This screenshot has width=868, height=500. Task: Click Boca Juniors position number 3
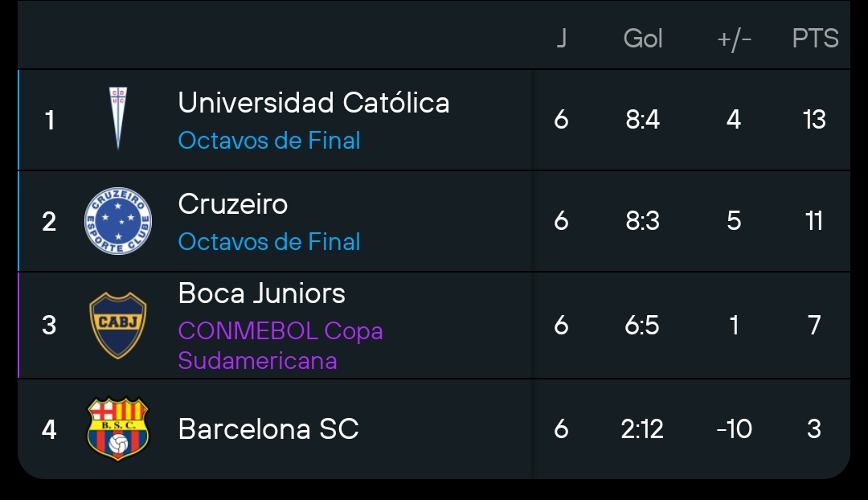coord(49,325)
